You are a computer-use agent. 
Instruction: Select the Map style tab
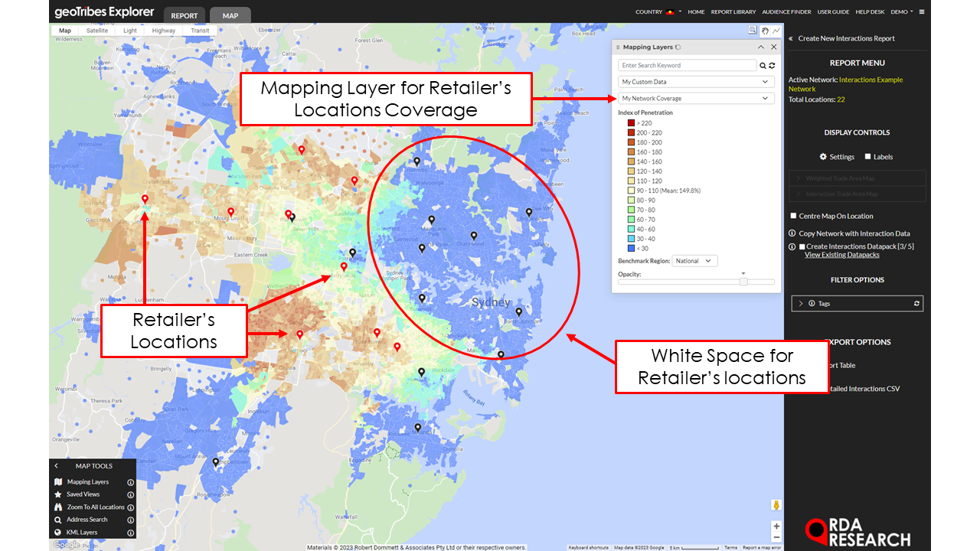point(65,31)
